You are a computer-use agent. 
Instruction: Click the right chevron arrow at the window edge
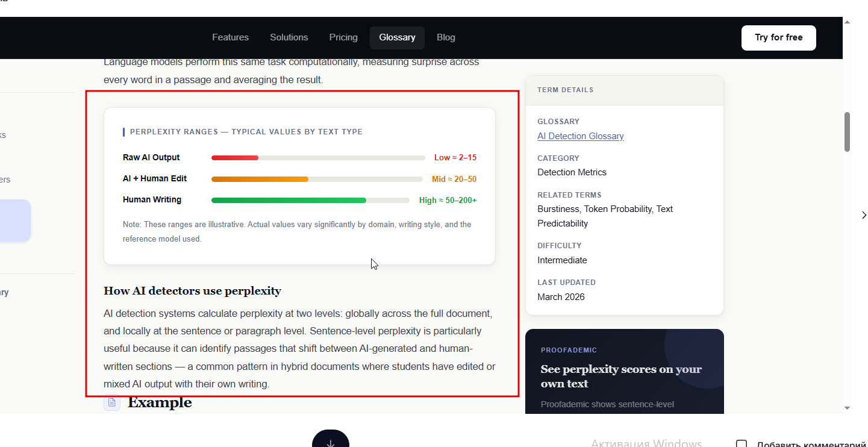(x=864, y=215)
